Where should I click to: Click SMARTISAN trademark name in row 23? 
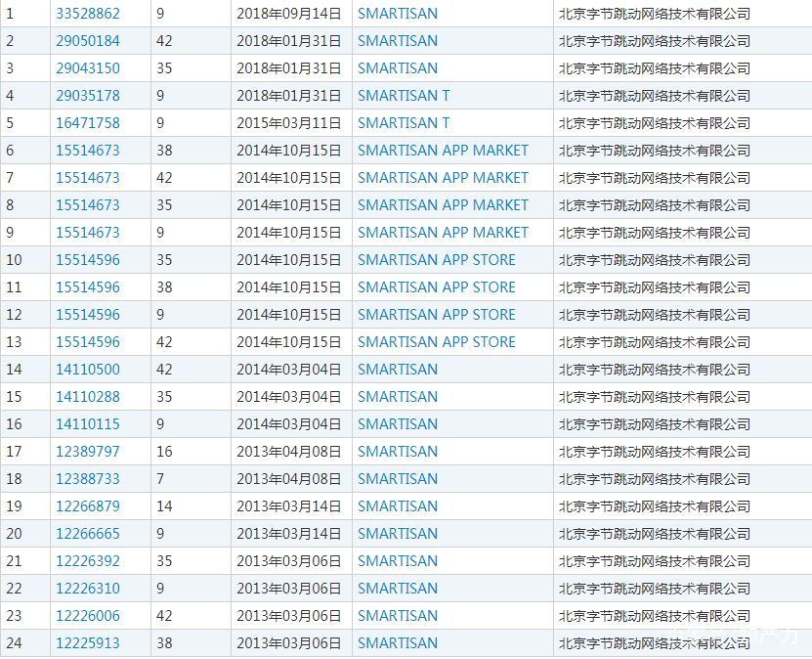pos(398,616)
